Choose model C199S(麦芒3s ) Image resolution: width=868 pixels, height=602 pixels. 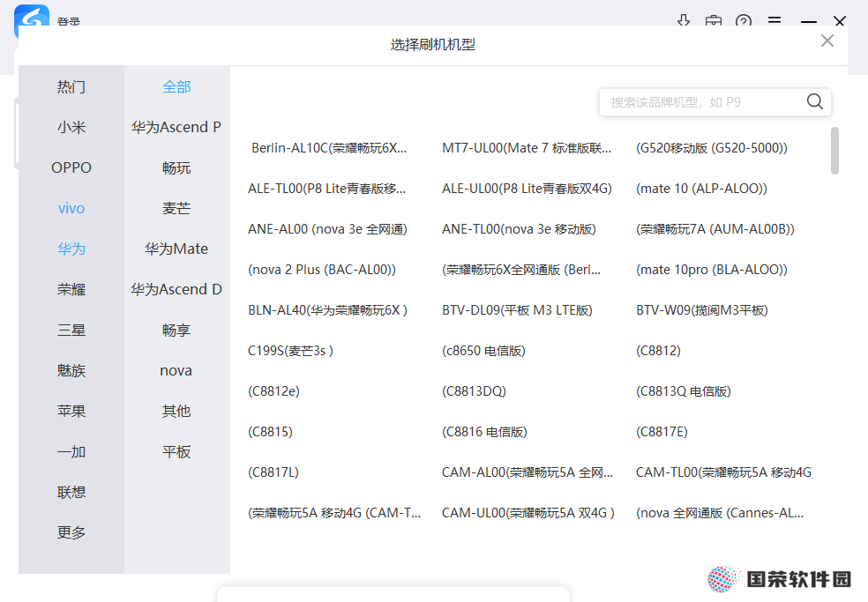click(x=290, y=351)
